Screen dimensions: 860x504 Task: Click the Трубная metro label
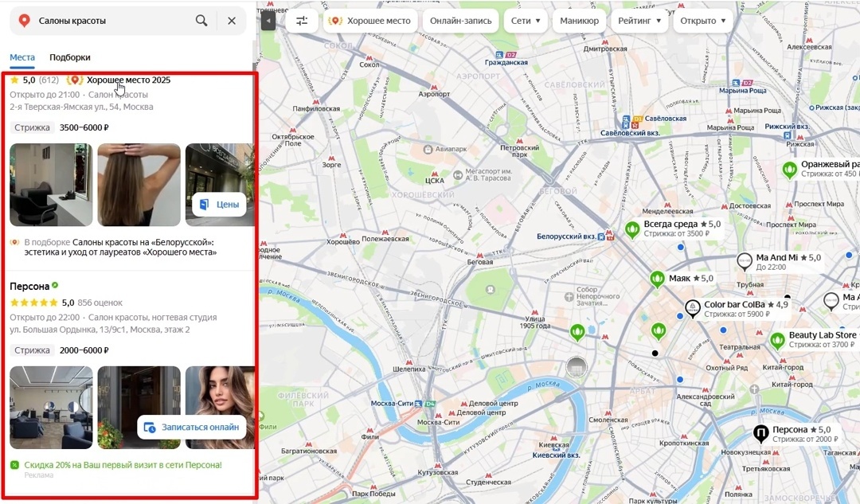pos(750,284)
